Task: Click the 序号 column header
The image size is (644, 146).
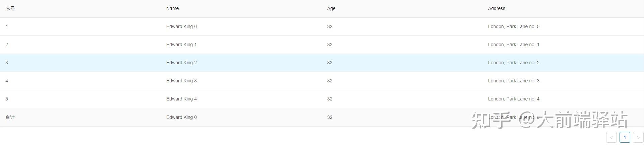Action: [x=10, y=9]
